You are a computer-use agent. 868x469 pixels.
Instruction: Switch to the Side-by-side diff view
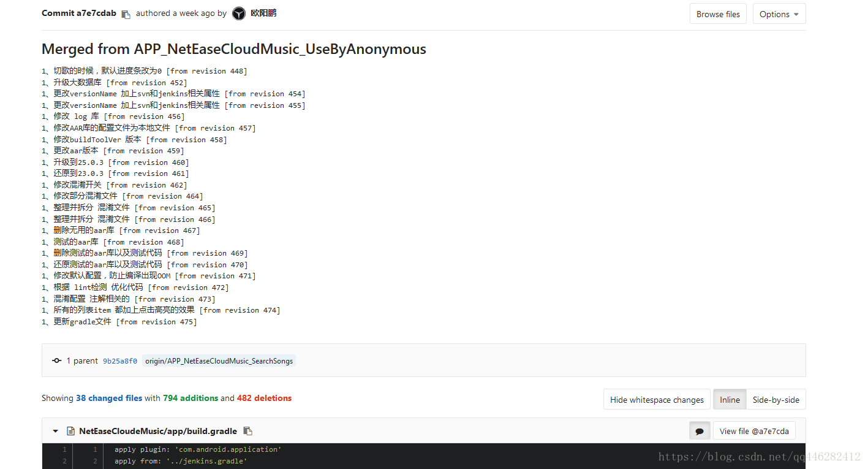click(776, 400)
